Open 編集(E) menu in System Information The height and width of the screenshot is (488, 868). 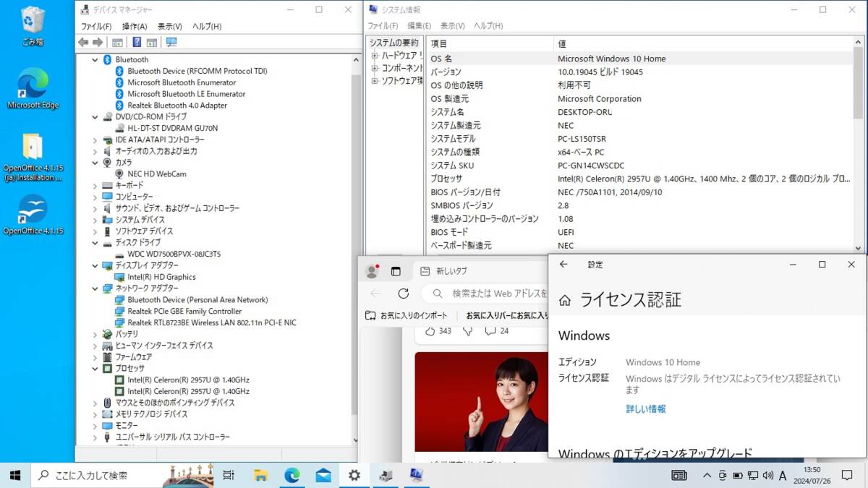click(x=419, y=26)
